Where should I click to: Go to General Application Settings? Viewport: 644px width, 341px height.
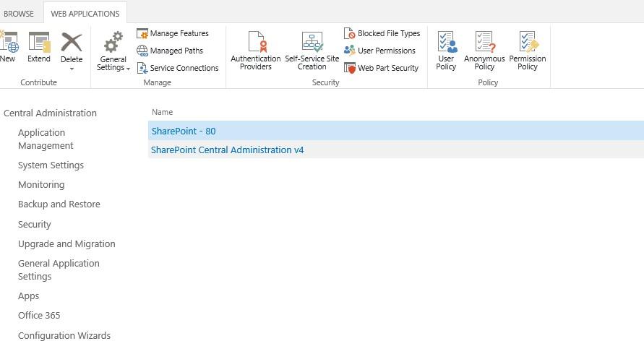click(x=59, y=269)
